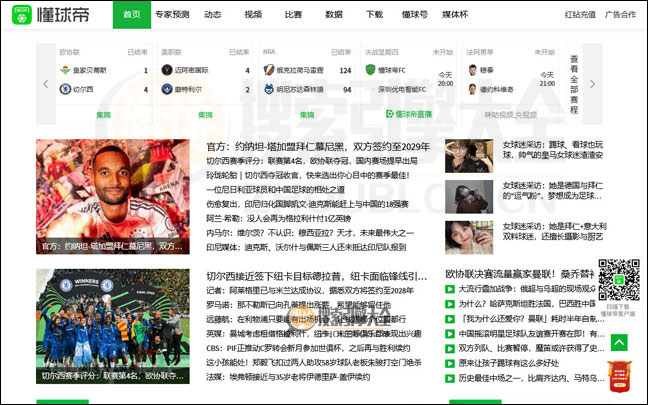648x405 pixels.
Task: Open 集锦 for the NBA game
Action: pos(307,115)
